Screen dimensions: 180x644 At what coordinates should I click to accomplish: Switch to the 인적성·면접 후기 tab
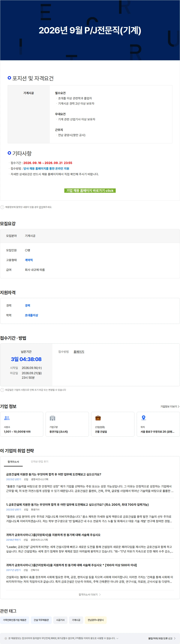point(39,462)
